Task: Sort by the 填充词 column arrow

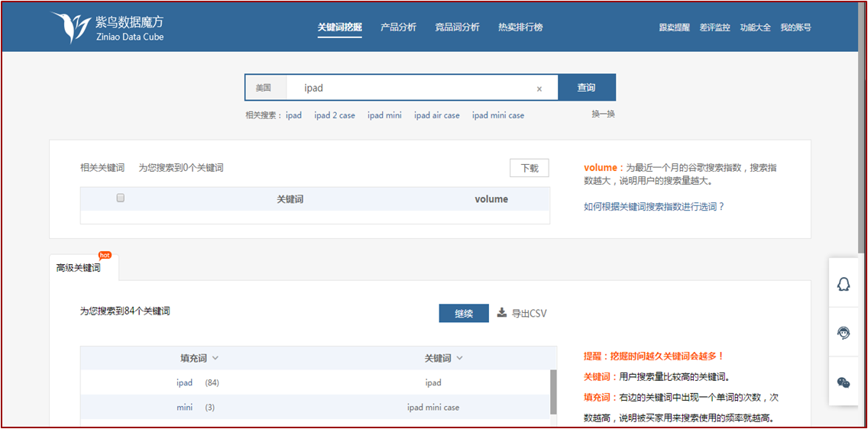Action: coord(215,358)
